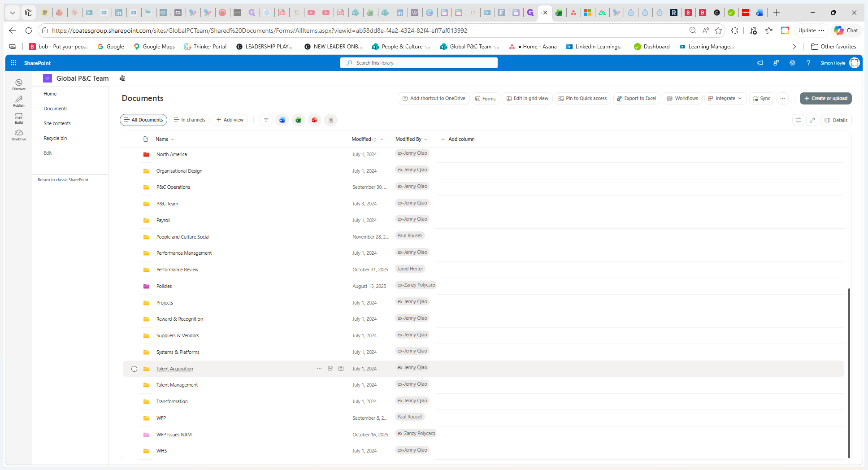Click Create or upload button
Screen dimensions: 868x470
coord(826,99)
